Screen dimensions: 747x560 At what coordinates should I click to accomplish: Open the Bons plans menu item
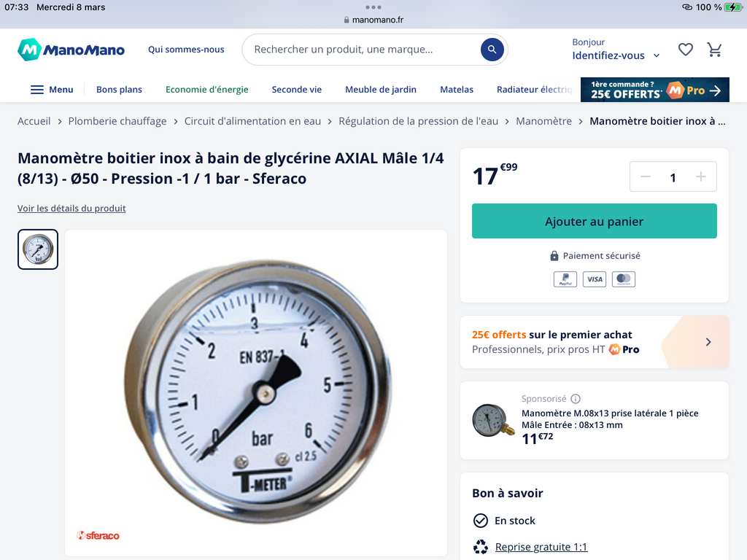(x=119, y=90)
